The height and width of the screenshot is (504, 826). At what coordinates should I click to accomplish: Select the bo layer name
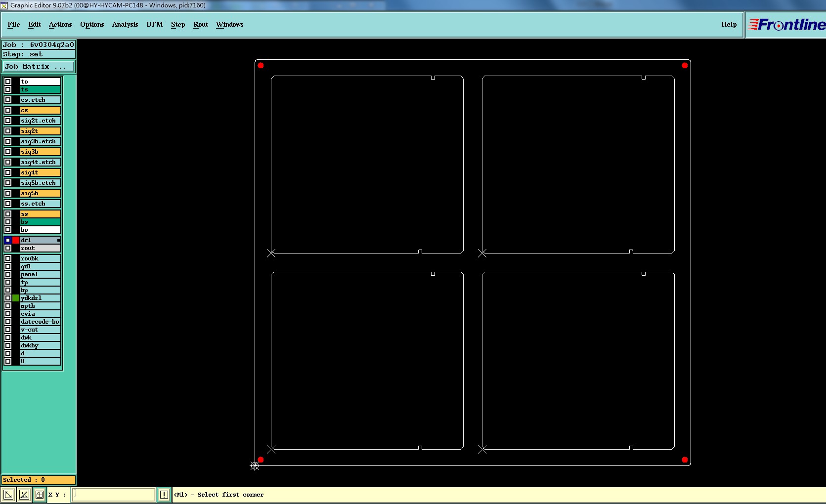pyautogui.click(x=41, y=230)
